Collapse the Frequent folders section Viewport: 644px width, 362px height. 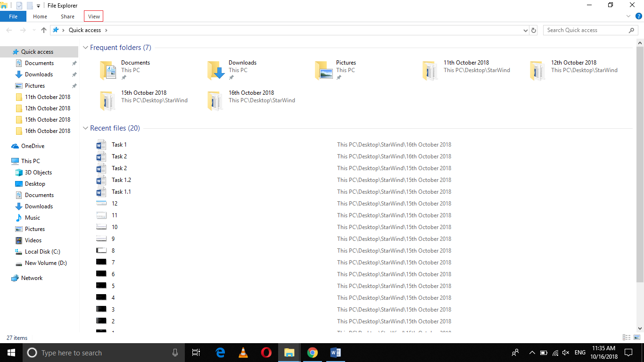click(85, 47)
